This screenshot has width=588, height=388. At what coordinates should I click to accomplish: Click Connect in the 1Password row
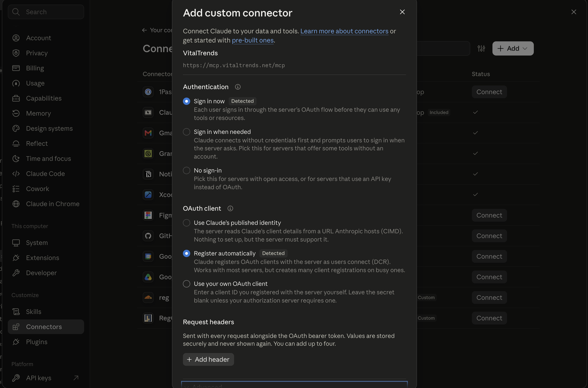pos(489,92)
